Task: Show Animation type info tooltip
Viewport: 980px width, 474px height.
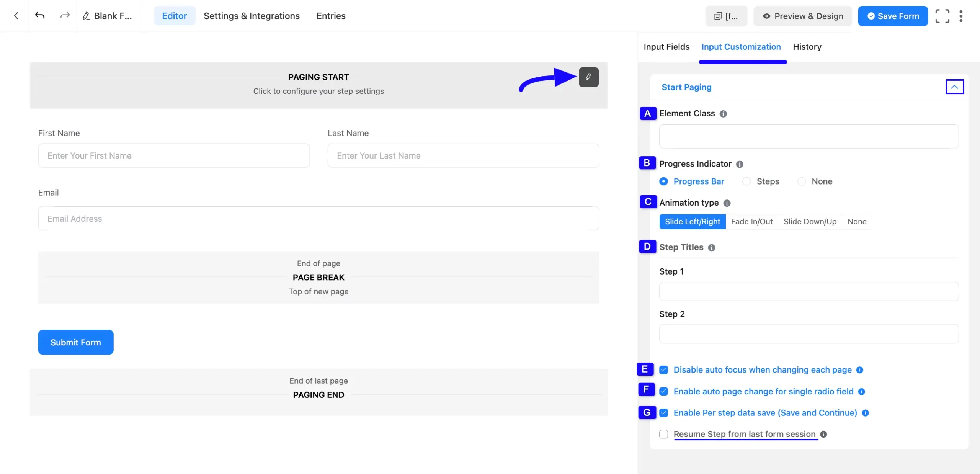Action: pyautogui.click(x=727, y=203)
